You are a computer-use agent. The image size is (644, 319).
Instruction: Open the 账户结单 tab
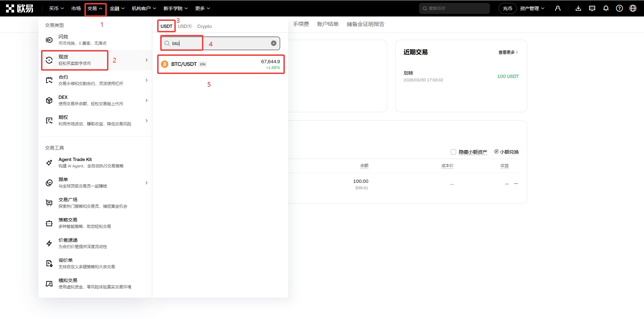tap(328, 24)
